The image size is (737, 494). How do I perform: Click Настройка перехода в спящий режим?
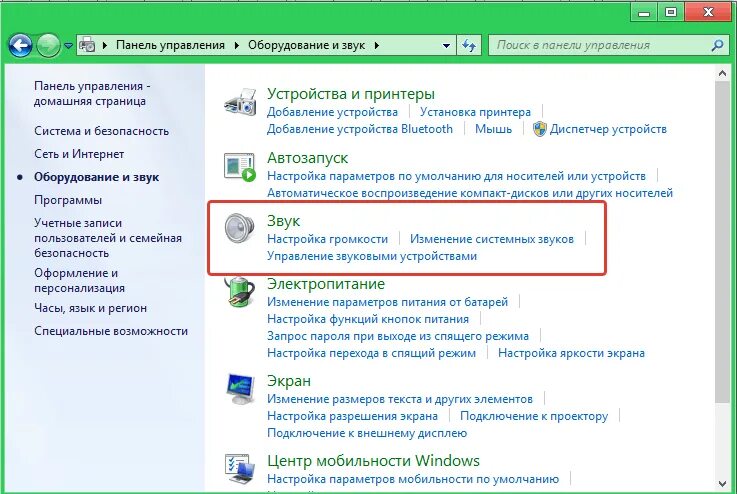(371, 353)
